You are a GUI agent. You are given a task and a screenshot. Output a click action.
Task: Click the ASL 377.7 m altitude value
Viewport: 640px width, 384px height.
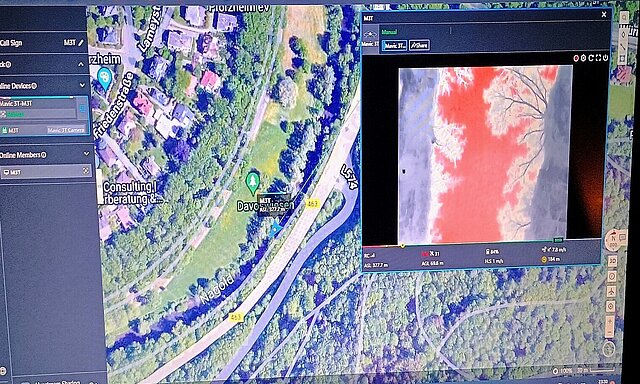[x=376, y=265]
